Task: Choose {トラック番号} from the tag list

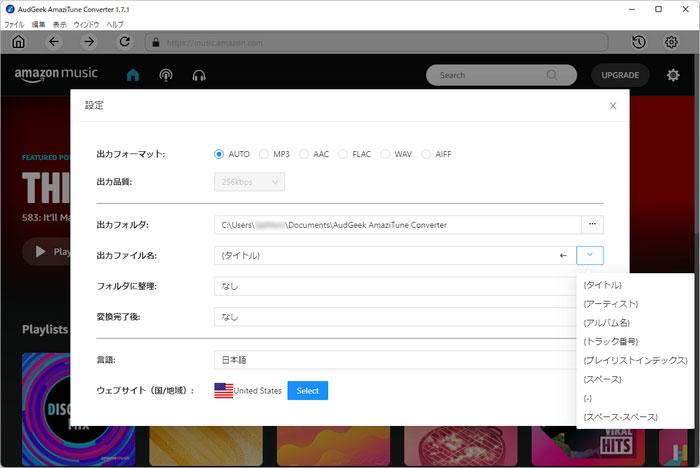Action: click(x=611, y=342)
